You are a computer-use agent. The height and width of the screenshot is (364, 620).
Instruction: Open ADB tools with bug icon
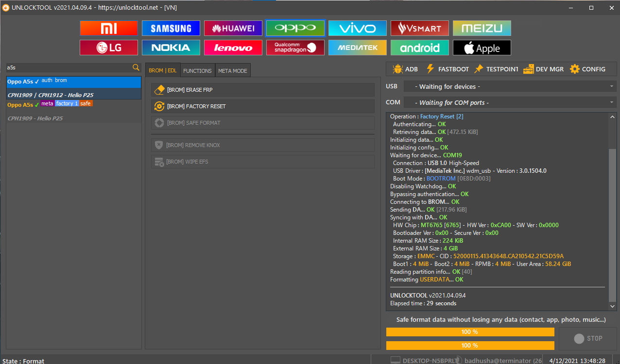pos(405,69)
